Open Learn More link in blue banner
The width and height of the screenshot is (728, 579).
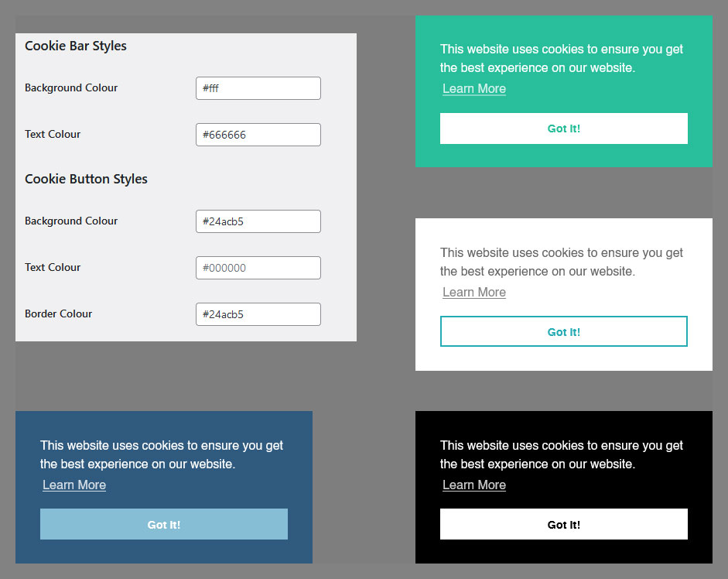pos(74,485)
